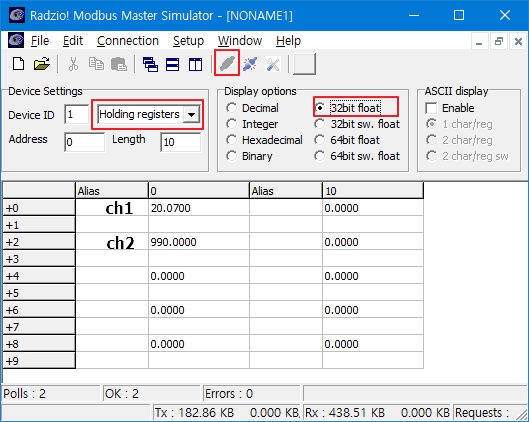Select Decimal display option
Viewport: 529px width, 422px height.
[x=253, y=108]
